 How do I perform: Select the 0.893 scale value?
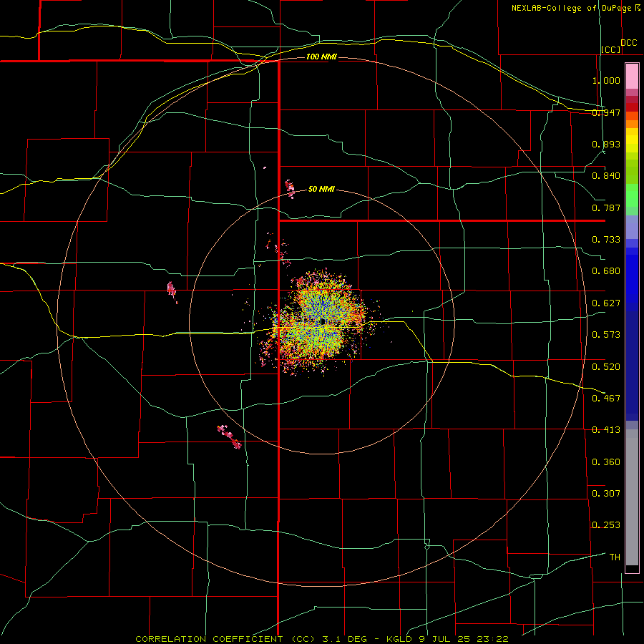coord(606,144)
